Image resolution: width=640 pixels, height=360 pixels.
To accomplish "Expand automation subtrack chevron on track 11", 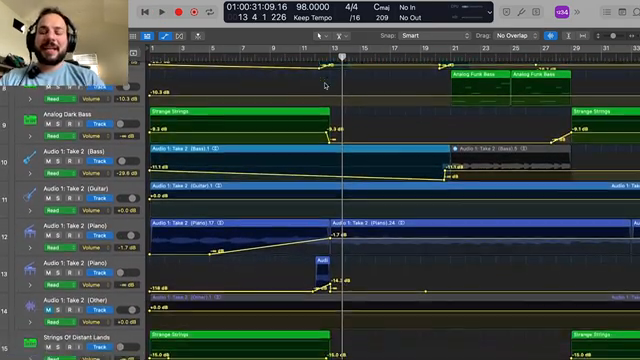I will (30, 211).
